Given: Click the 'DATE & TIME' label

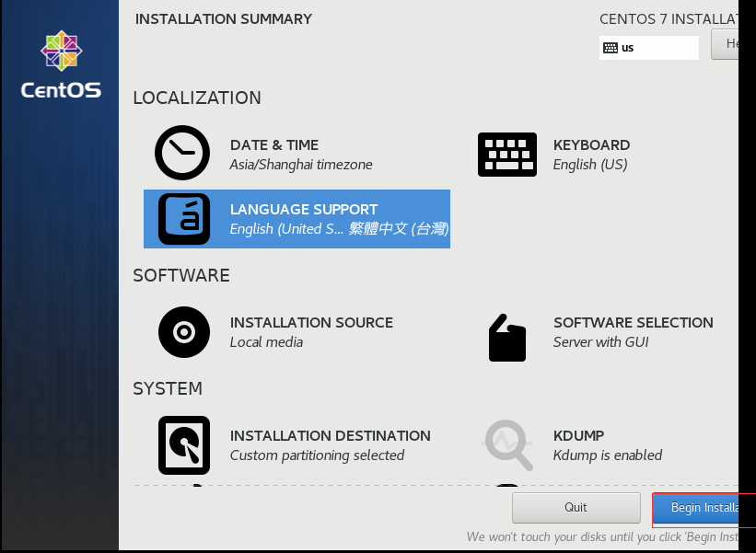Looking at the screenshot, I should tap(274, 145).
